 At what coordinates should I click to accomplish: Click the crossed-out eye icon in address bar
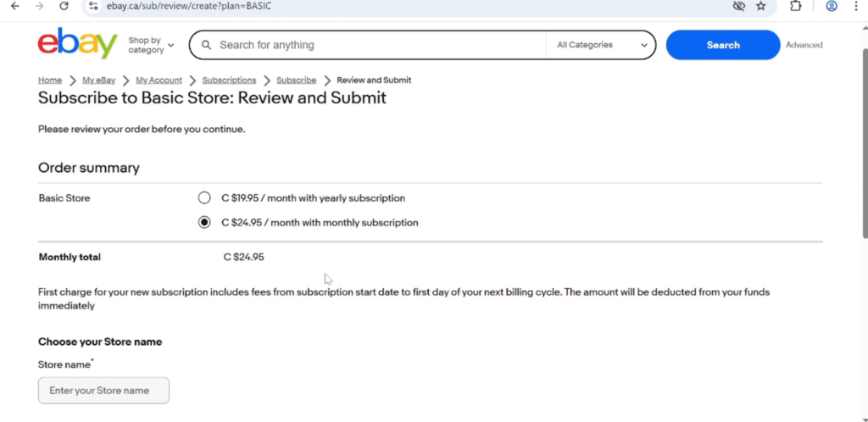738,6
